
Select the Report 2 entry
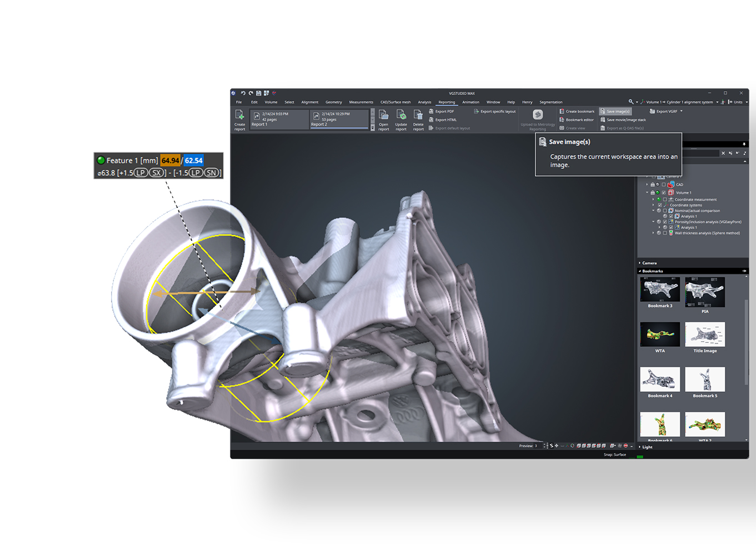[x=339, y=119]
